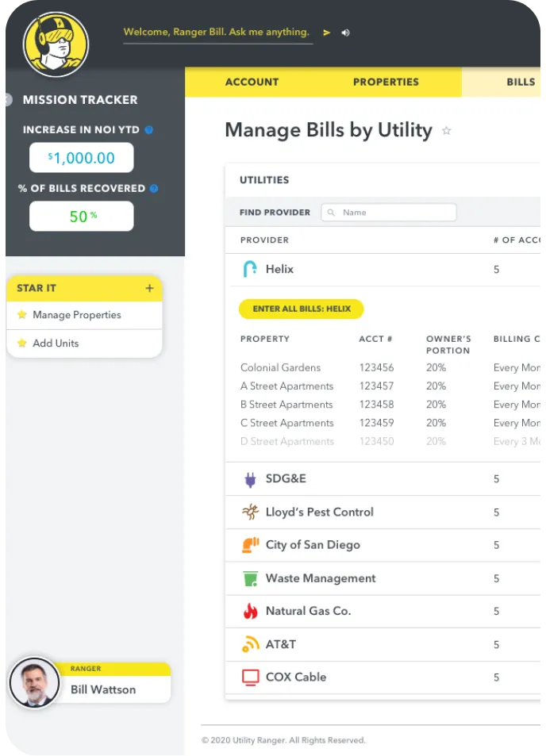This screenshot has width=546, height=756.
Task: Open the Account tab
Action: click(252, 82)
